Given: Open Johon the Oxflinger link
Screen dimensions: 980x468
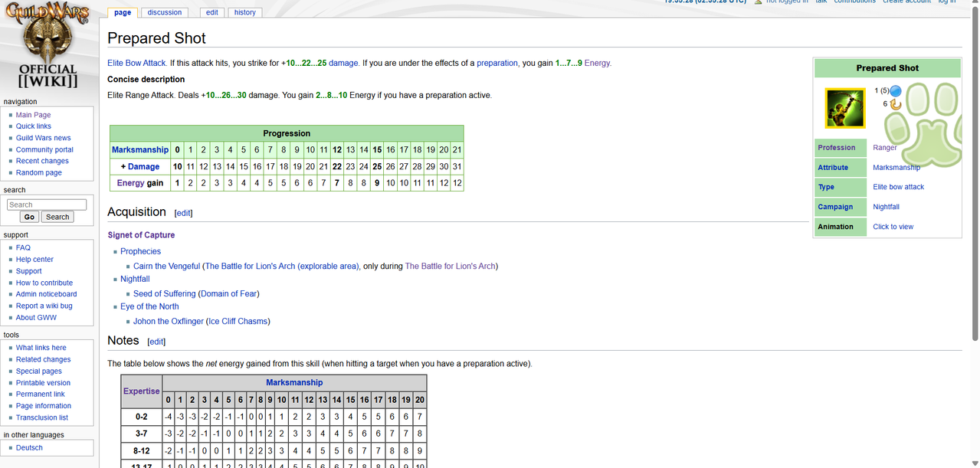Looking at the screenshot, I should (169, 322).
